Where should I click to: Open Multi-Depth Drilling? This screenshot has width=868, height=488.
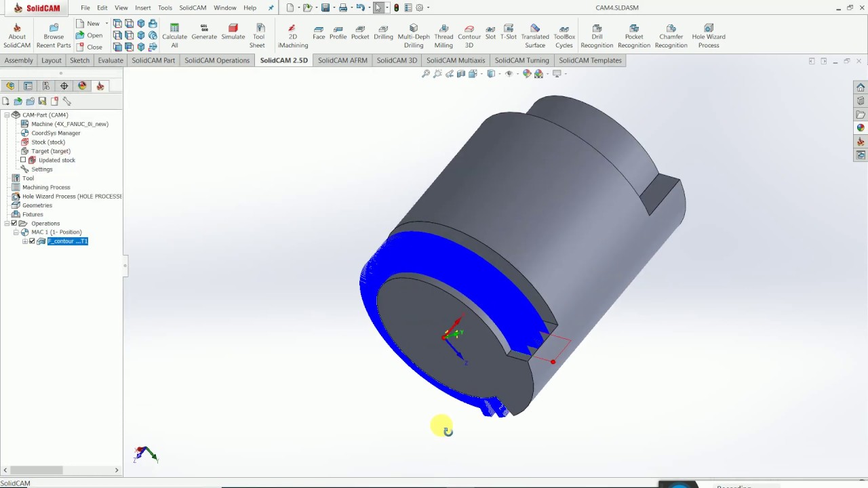(414, 37)
